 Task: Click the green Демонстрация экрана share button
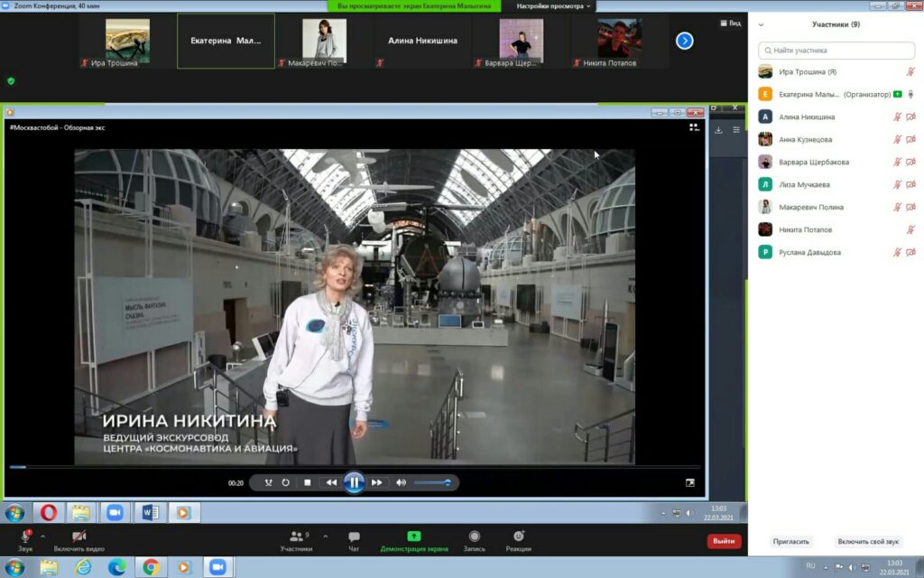point(413,539)
